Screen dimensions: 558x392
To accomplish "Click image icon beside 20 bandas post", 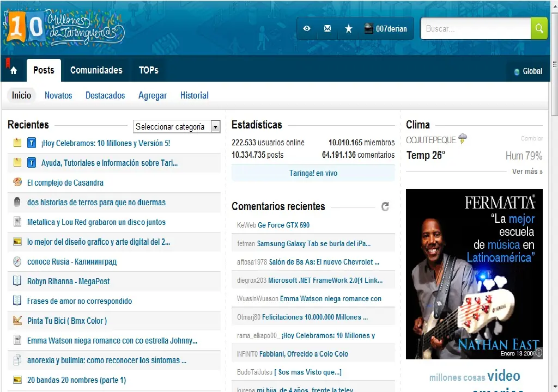I will pos(17,379).
